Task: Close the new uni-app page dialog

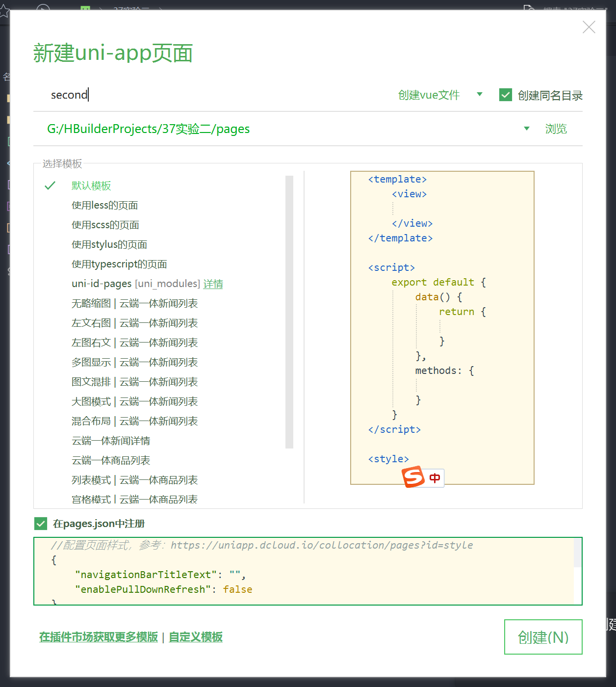Action: click(589, 27)
